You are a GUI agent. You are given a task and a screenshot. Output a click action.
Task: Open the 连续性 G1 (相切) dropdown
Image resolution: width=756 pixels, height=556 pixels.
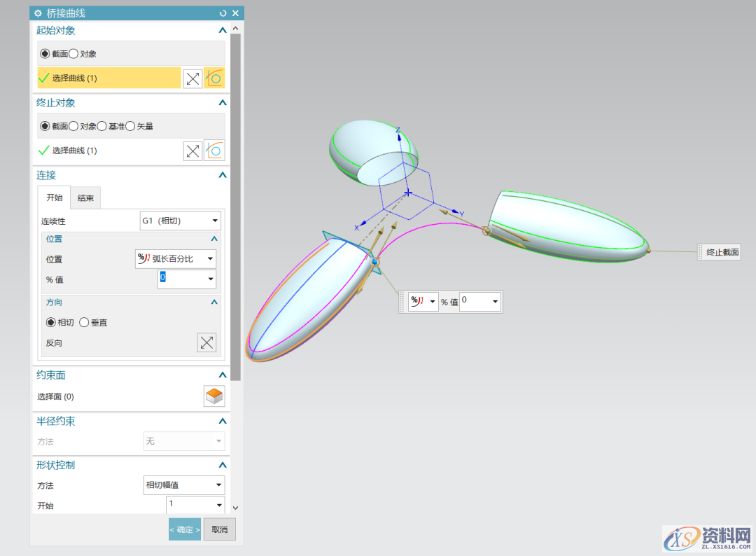point(181,221)
